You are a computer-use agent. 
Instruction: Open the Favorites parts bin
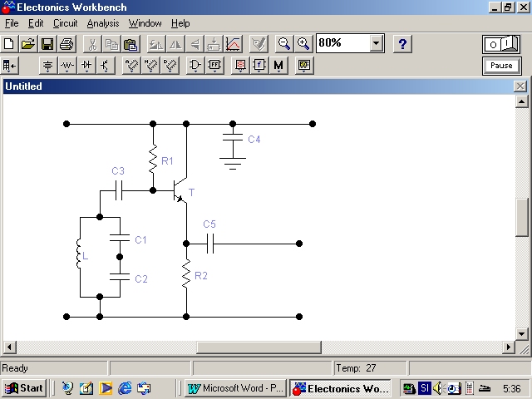click(x=10, y=66)
